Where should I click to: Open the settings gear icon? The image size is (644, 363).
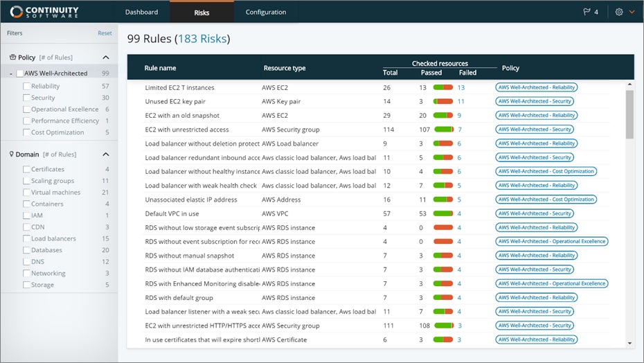[x=619, y=12]
